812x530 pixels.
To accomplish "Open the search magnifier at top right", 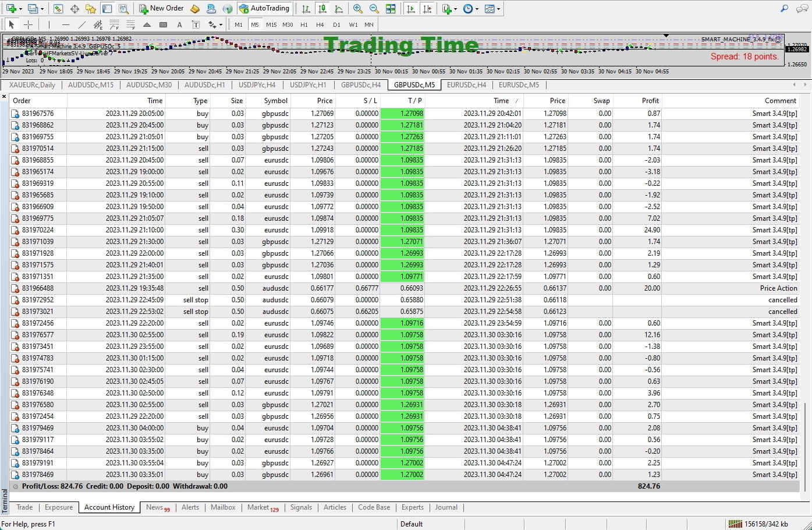I will (x=784, y=9).
